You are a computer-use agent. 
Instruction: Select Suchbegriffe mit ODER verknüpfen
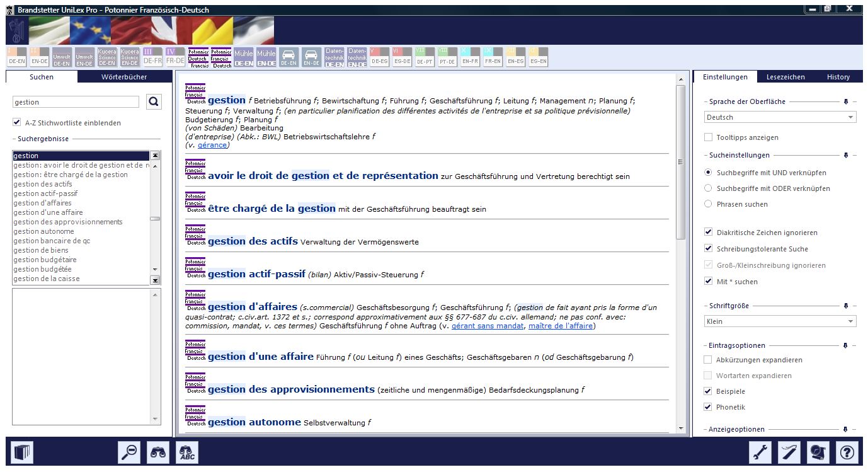point(709,188)
